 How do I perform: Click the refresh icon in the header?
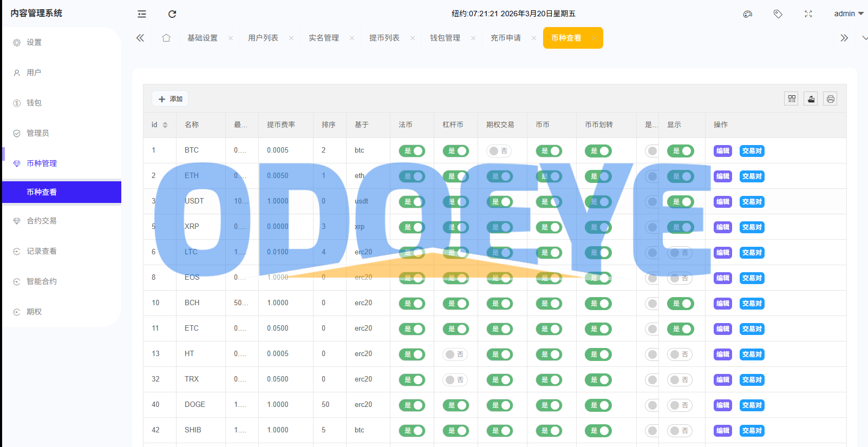click(x=172, y=14)
